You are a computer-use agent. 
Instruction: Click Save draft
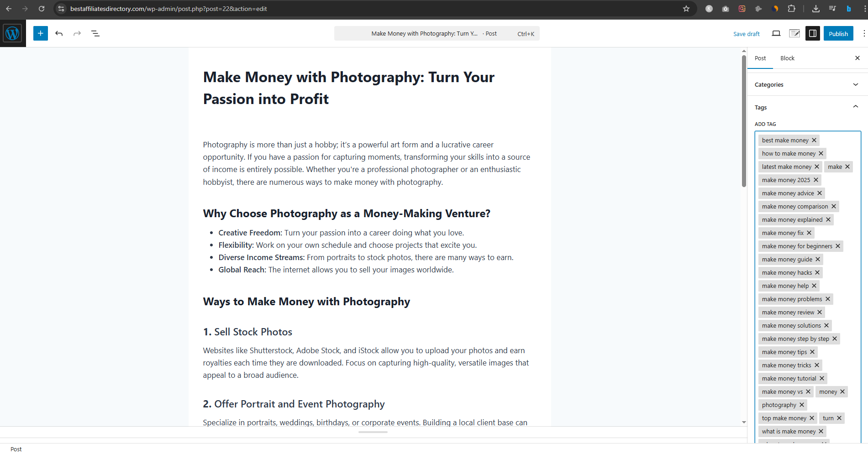pyautogui.click(x=746, y=33)
